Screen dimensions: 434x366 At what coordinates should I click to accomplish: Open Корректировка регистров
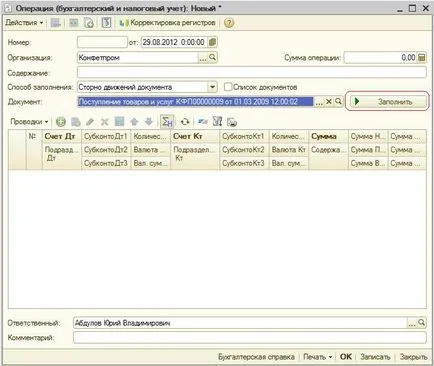point(168,23)
